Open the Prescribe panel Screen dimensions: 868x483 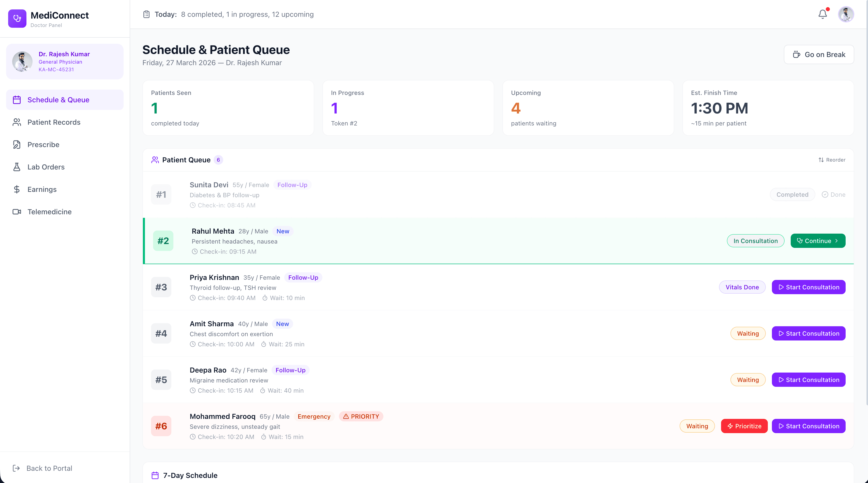tap(43, 144)
